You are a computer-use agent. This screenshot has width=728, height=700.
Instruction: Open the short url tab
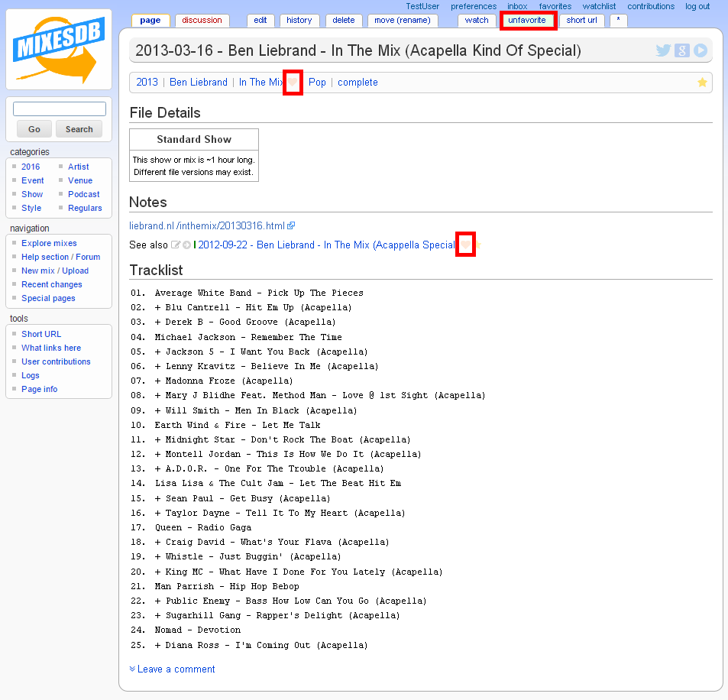click(x=582, y=21)
